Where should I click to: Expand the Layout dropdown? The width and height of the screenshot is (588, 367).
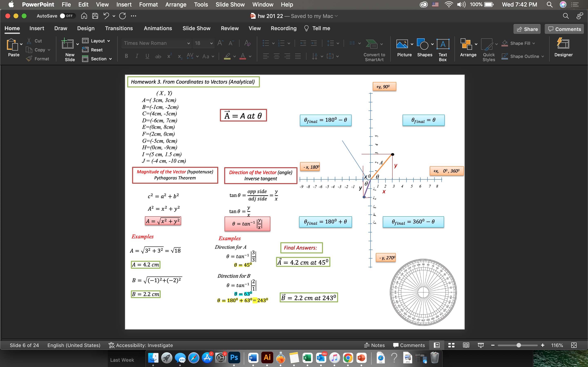(x=109, y=41)
